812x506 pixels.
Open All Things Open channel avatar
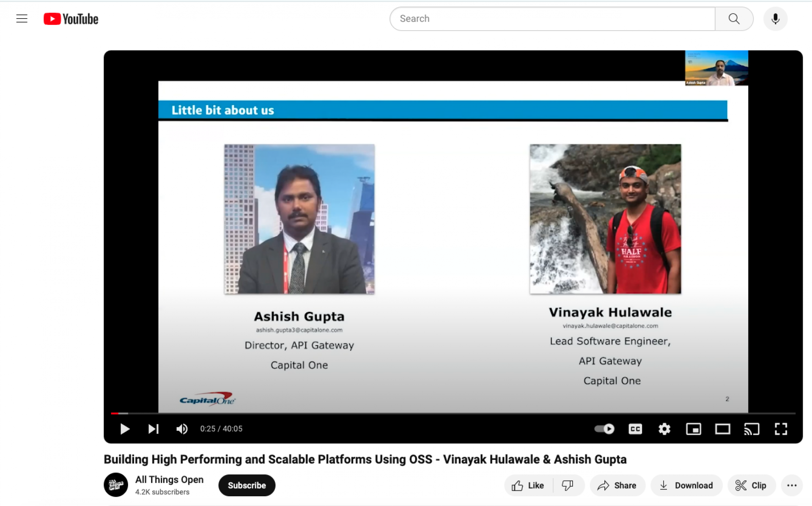coord(116,485)
